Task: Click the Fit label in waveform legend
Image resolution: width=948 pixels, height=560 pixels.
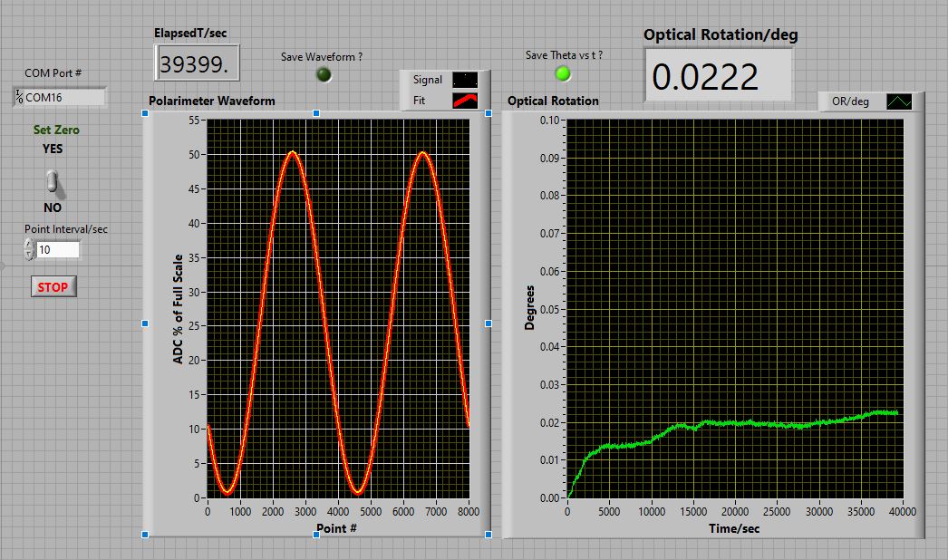Action: (x=420, y=101)
